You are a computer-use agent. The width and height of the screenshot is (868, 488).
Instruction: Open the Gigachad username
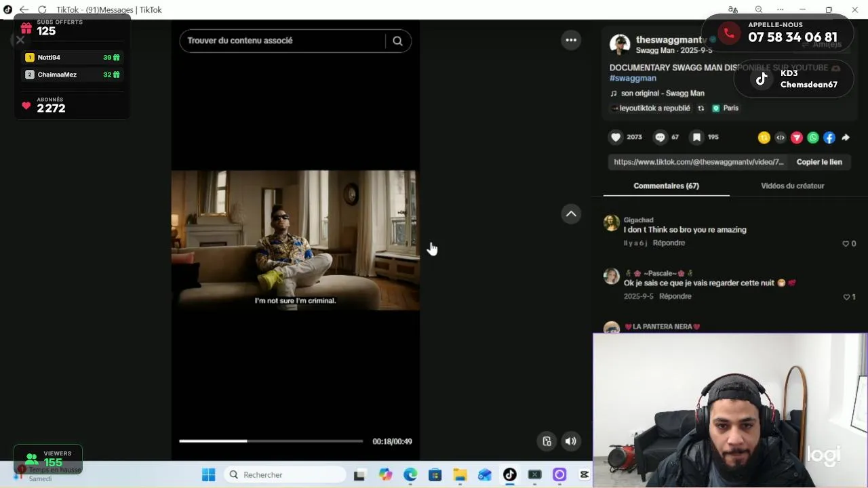(x=638, y=220)
